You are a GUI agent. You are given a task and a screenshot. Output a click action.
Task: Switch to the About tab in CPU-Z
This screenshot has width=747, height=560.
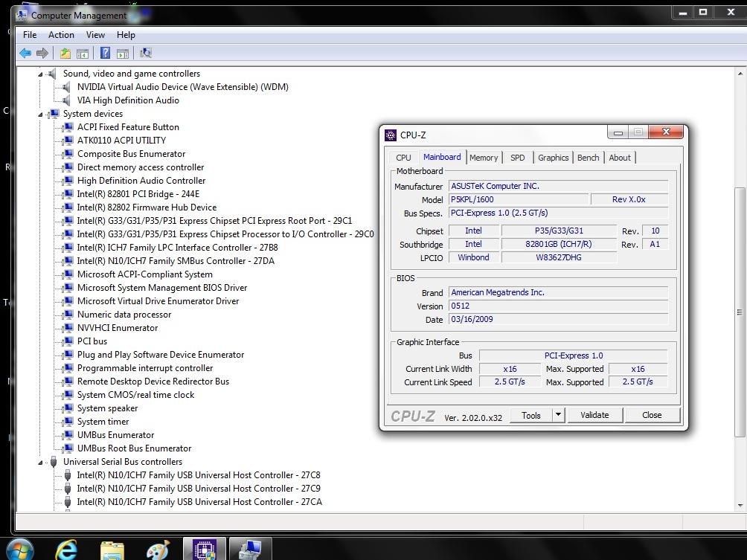[x=619, y=158]
